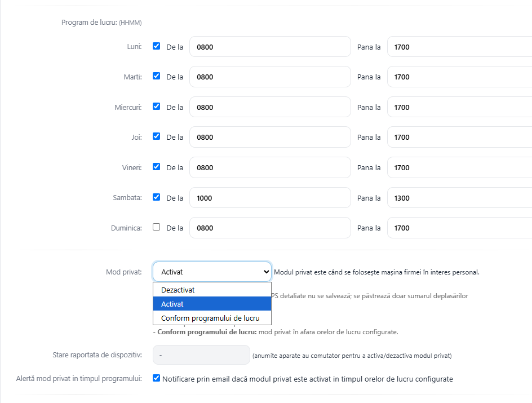Click the Mod privat label

coord(124,272)
